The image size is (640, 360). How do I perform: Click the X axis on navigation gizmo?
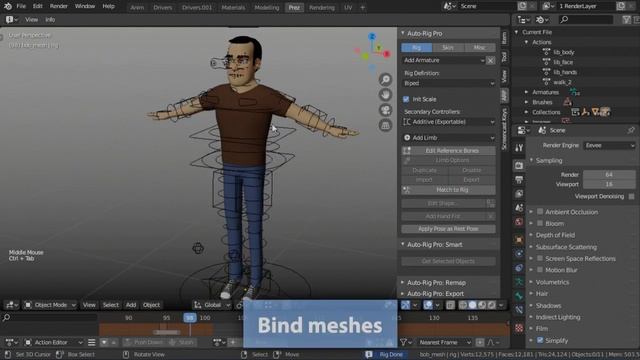pyautogui.click(x=386, y=53)
